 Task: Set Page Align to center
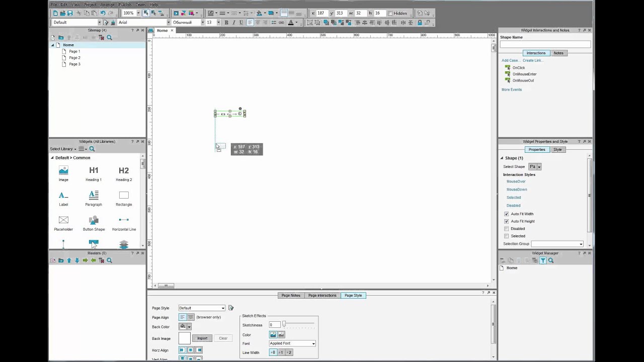pyautogui.click(x=191, y=317)
